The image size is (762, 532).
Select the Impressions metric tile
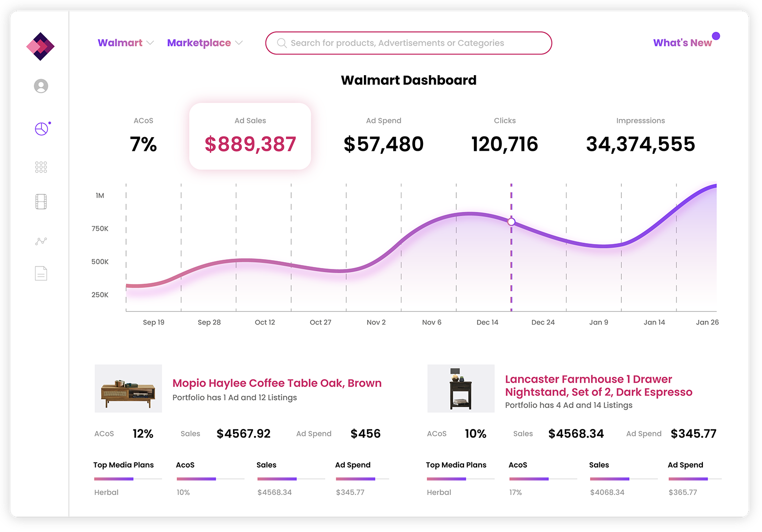pos(640,137)
